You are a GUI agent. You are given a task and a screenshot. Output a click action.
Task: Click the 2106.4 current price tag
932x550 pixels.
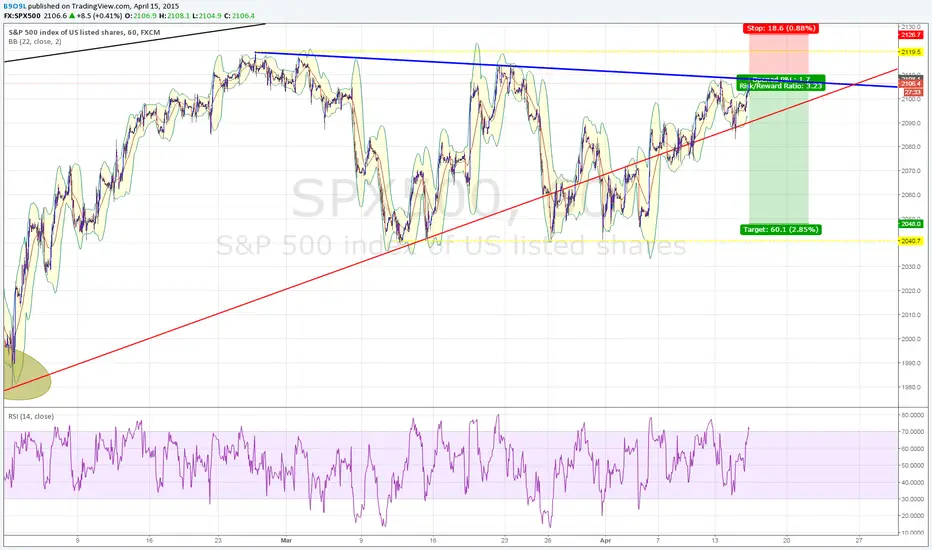[911, 84]
